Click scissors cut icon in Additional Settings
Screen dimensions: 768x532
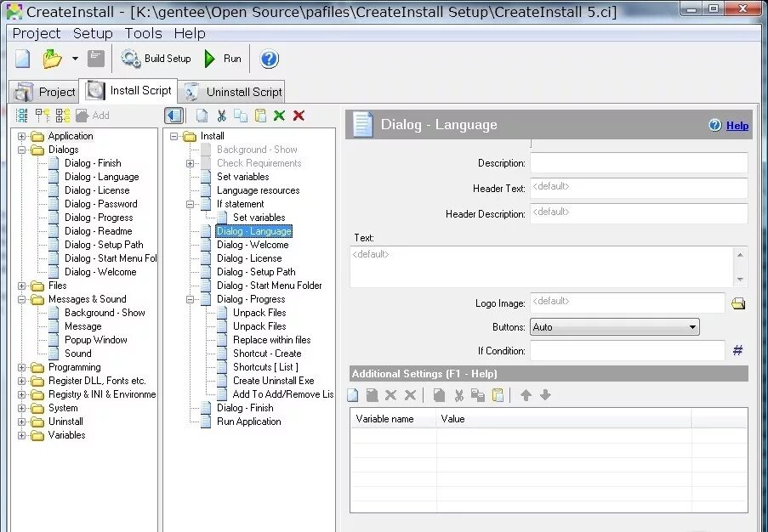click(x=459, y=395)
